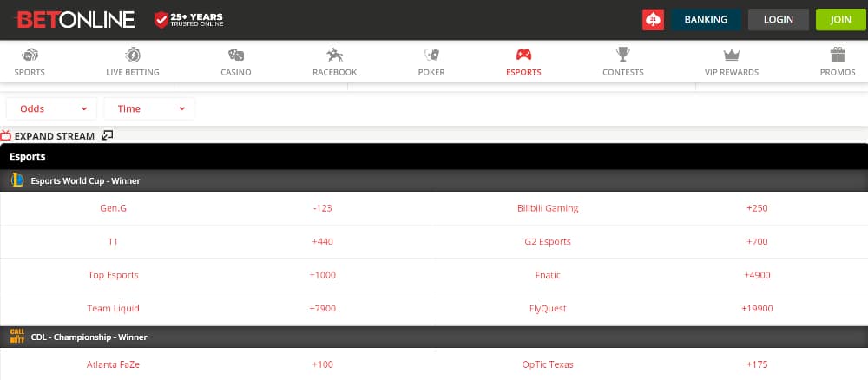
Task: Pick the +175 odds
Action: 757,364
